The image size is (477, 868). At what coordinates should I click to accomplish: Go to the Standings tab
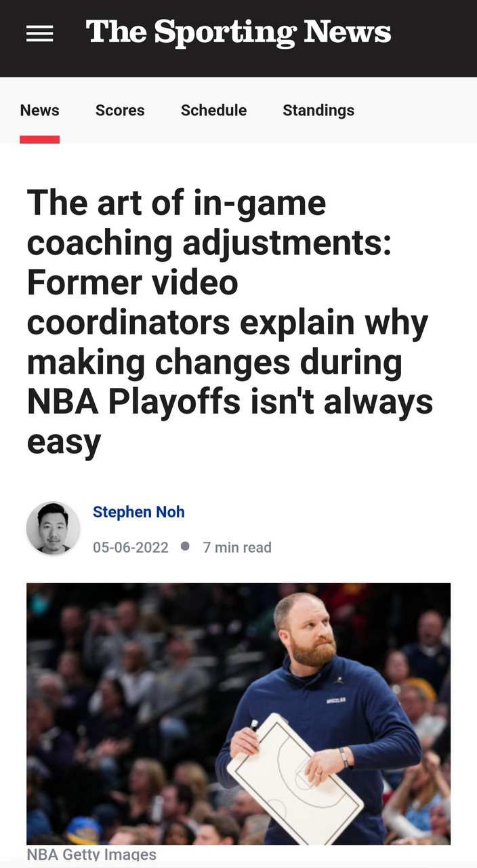click(x=318, y=111)
